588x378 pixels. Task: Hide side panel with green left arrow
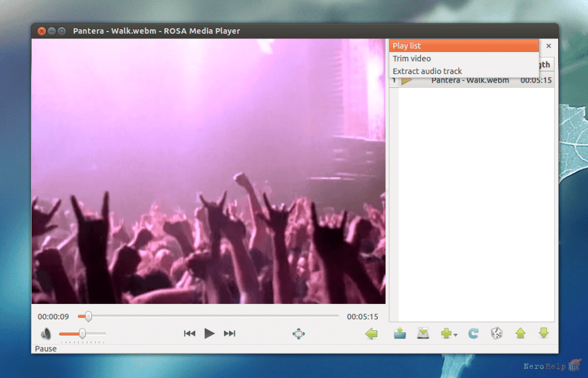(x=372, y=333)
